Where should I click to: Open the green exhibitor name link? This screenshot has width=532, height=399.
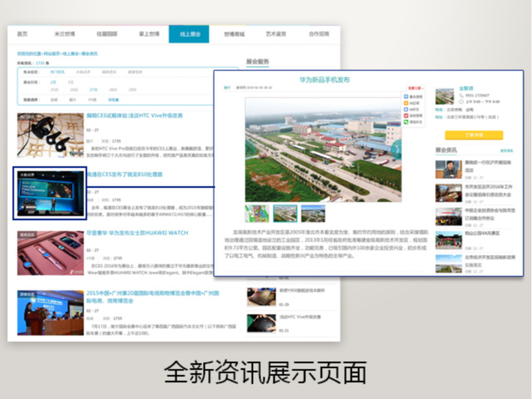pyautogui.click(x=466, y=89)
